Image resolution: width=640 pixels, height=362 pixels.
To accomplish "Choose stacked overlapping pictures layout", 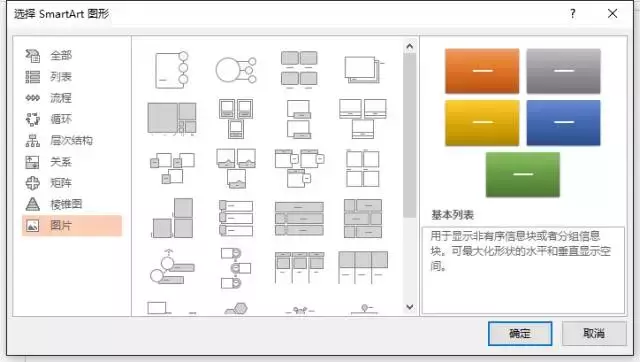I will tap(364, 70).
